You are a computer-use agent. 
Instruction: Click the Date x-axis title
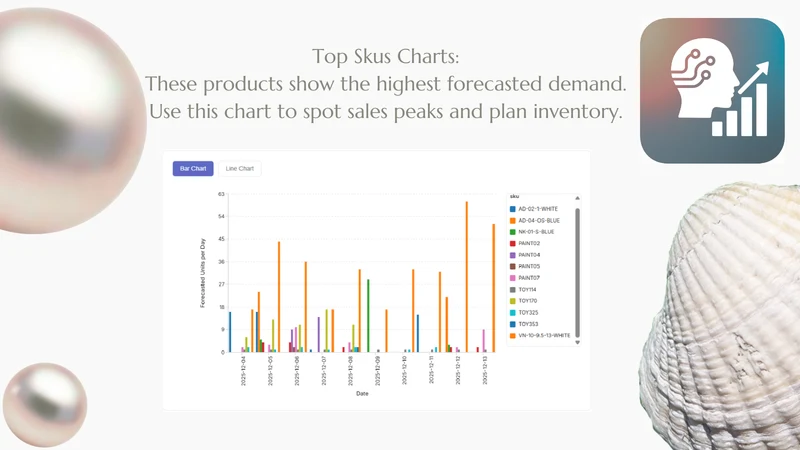point(362,394)
